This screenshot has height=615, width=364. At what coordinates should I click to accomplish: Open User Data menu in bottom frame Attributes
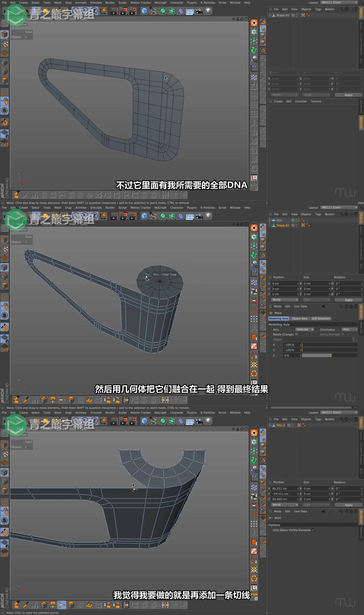click(300, 511)
